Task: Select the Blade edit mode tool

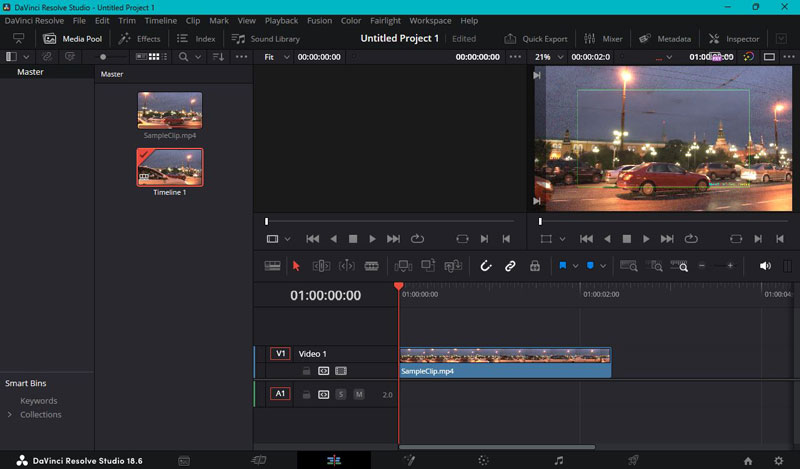Action: 371,266
